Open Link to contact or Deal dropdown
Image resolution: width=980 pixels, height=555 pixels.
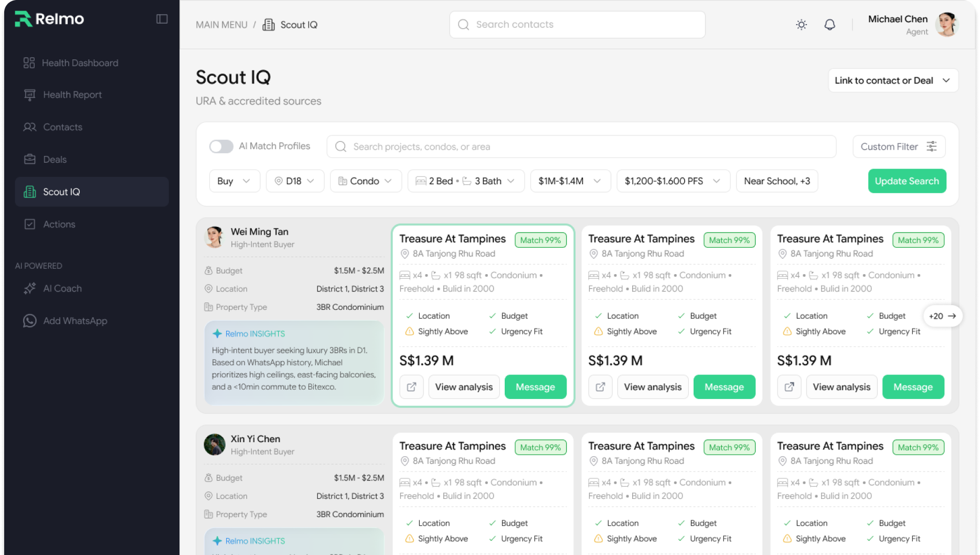click(892, 80)
